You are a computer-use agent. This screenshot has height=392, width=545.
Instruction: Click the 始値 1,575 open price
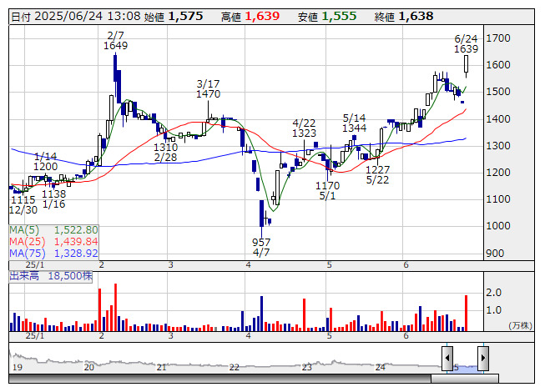point(174,17)
